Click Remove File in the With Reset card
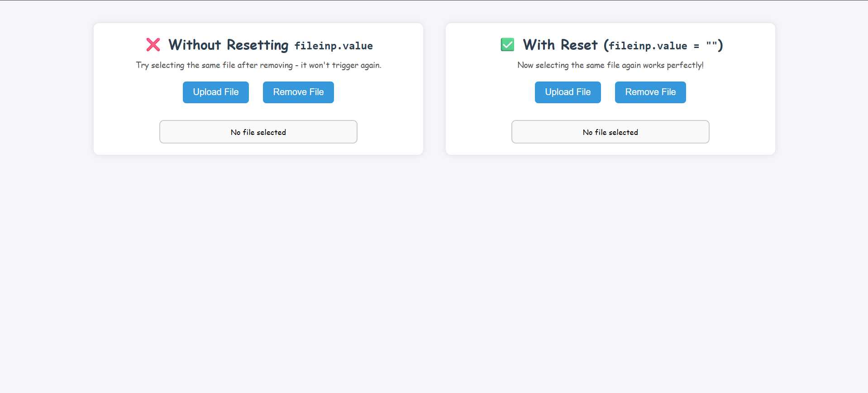Viewport: 868px width, 393px height. (x=650, y=92)
